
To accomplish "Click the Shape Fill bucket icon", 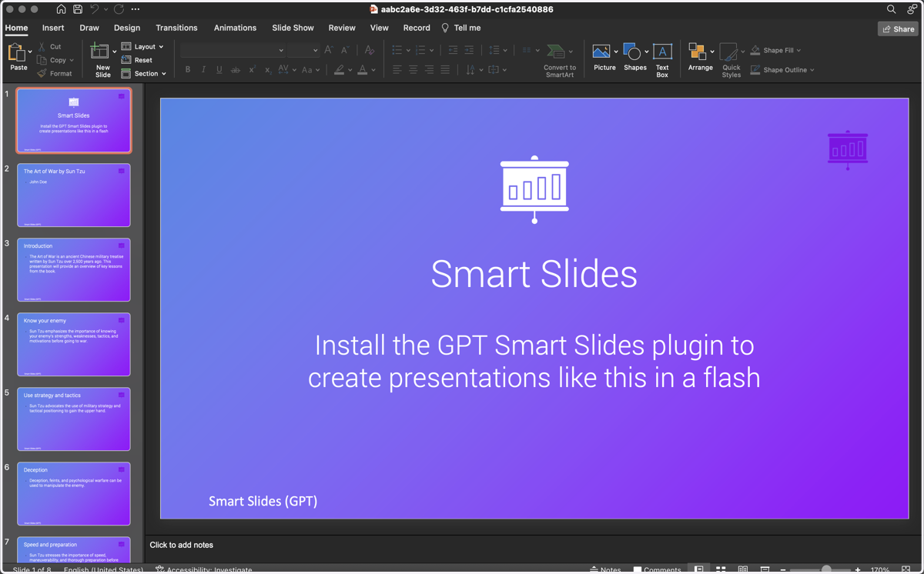I will (x=755, y=50).
